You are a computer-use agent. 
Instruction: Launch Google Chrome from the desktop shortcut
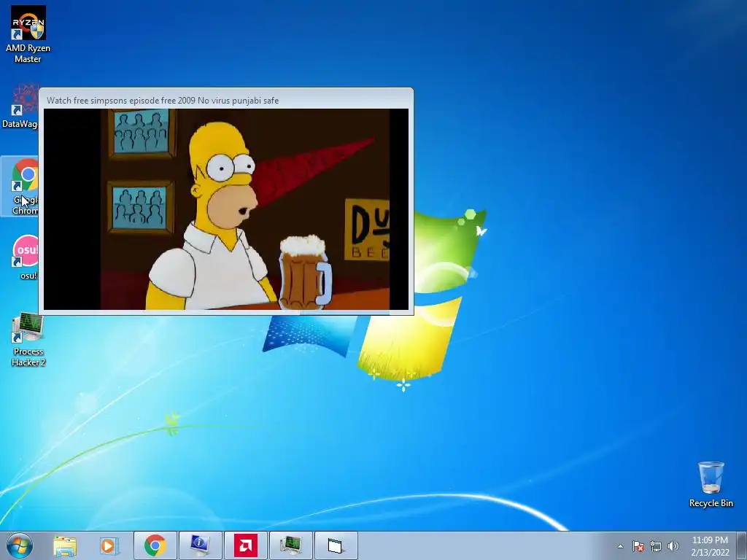point(20,186)
